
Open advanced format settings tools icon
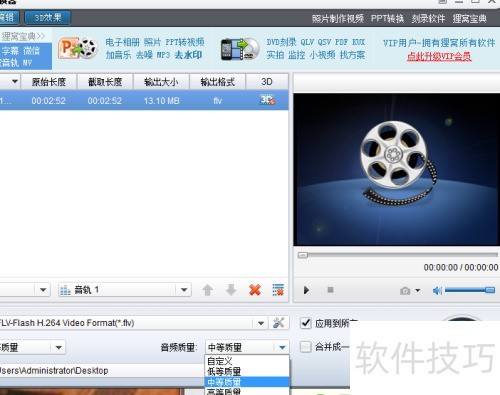(x=278, y=323)
